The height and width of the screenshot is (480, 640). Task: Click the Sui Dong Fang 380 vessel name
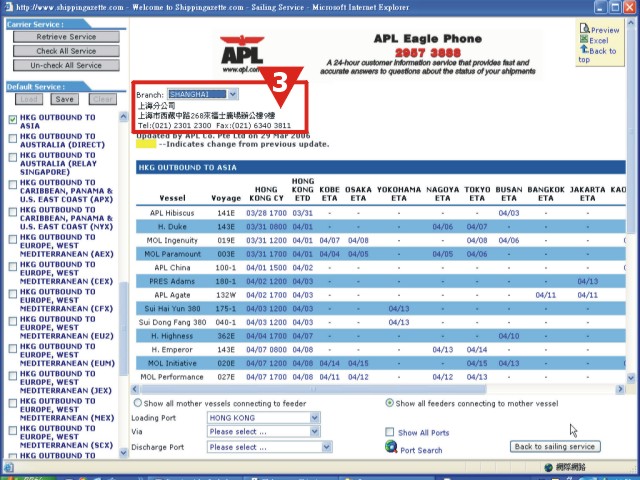coord(172,322)
